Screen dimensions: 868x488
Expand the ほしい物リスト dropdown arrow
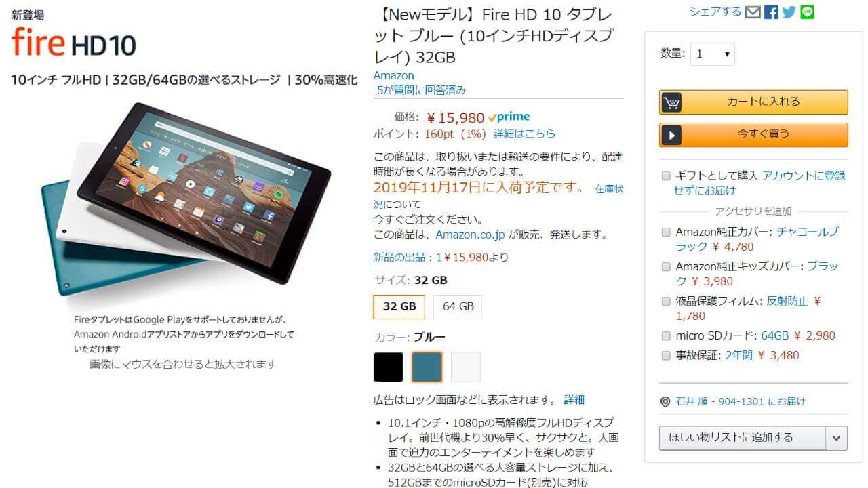[x=837, y=438]
